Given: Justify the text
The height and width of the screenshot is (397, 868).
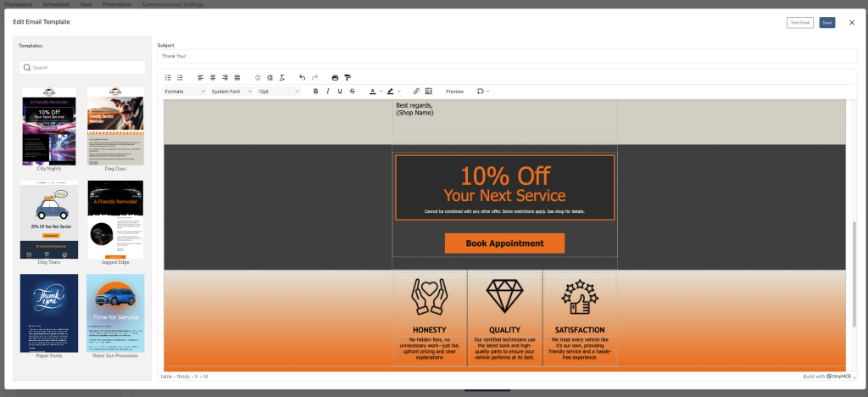Looking at the screenshot, I should click(x=237, y=77).
